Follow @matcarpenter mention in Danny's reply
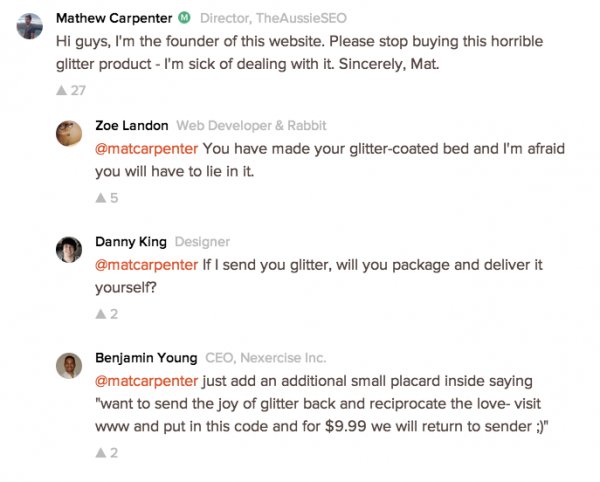This screenshot has width=600, height=482. pos(147,265)
